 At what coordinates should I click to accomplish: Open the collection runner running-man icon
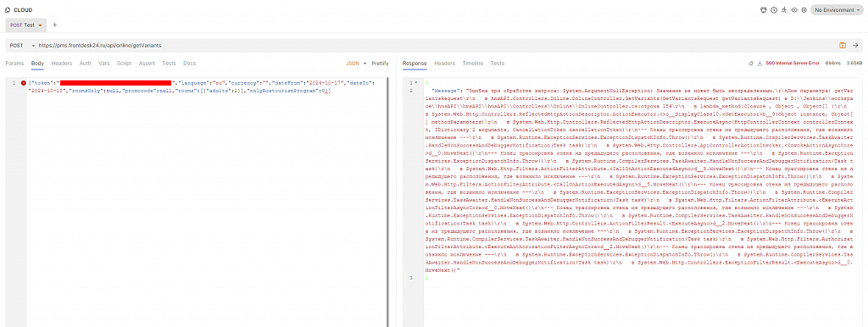pos(783,10)
